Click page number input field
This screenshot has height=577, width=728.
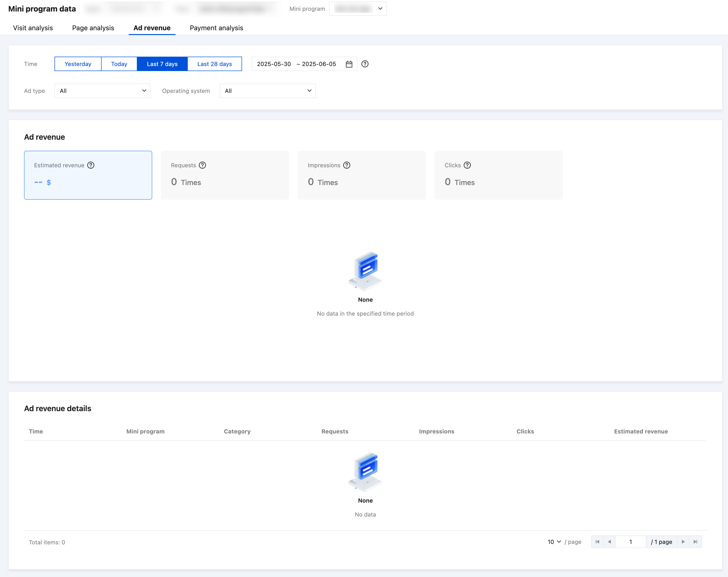631,541
